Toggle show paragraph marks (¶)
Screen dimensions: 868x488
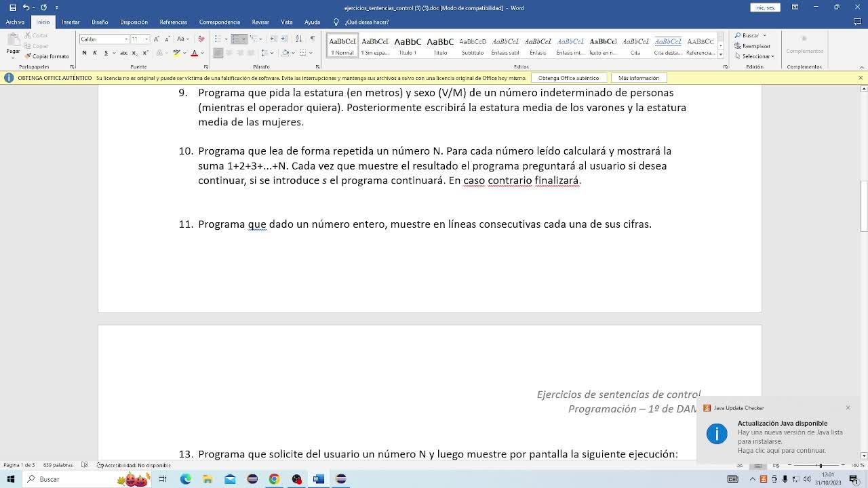[312, 39]
